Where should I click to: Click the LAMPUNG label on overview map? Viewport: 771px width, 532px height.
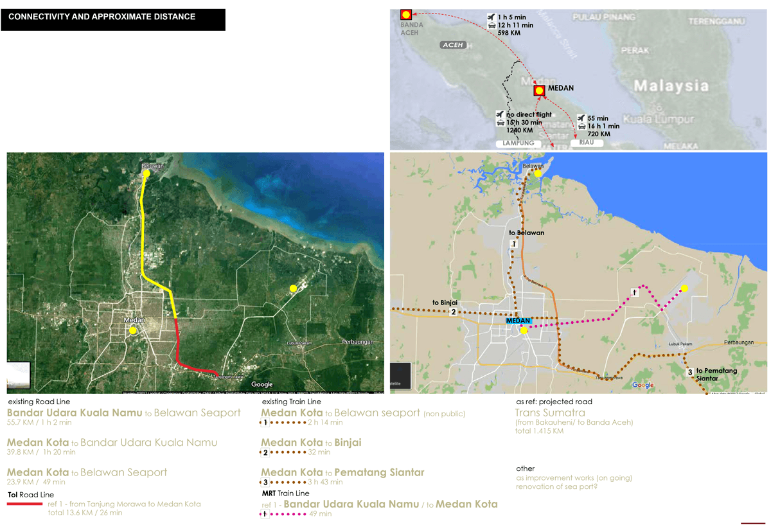click(518, 143)
